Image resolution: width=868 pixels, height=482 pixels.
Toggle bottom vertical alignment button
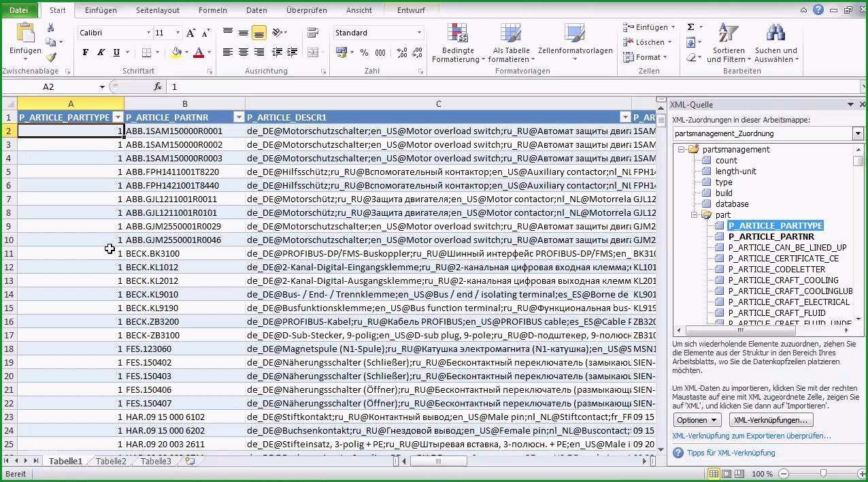[x=259, y=33]
